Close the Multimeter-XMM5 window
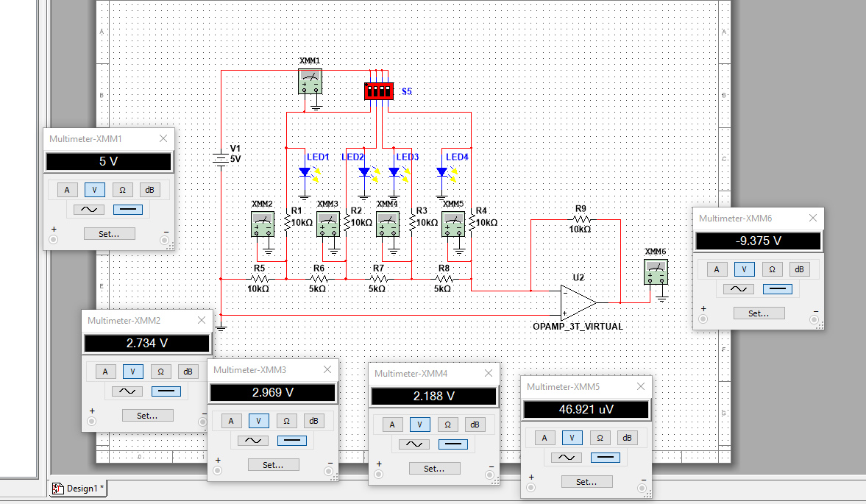This screenshot has height=504, width=866. pyautogui.click(x=641, y=386)
